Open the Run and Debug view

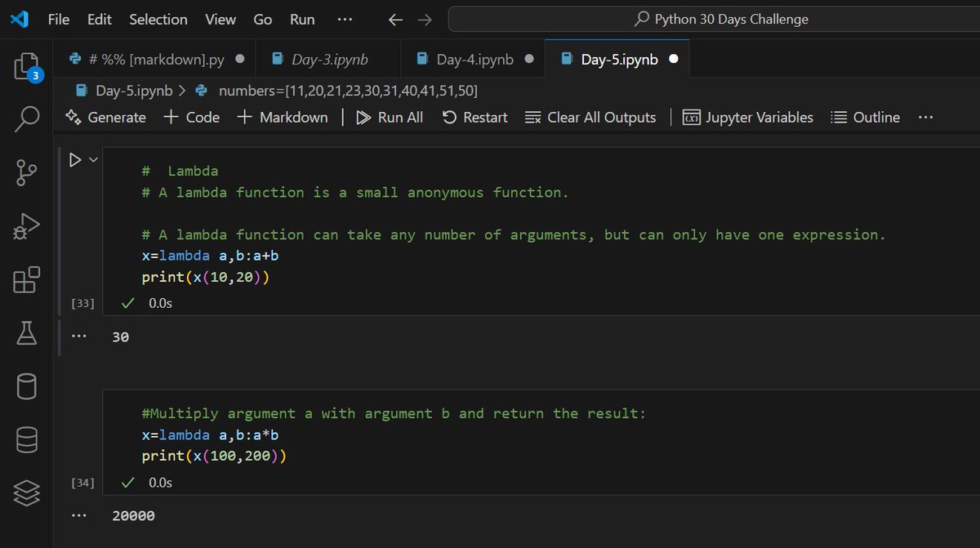click(x=26, y=226)
